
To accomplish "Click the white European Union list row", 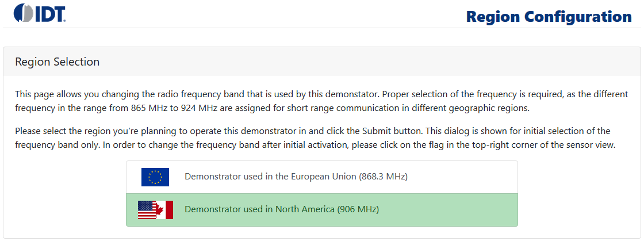I will coord(460,177).
